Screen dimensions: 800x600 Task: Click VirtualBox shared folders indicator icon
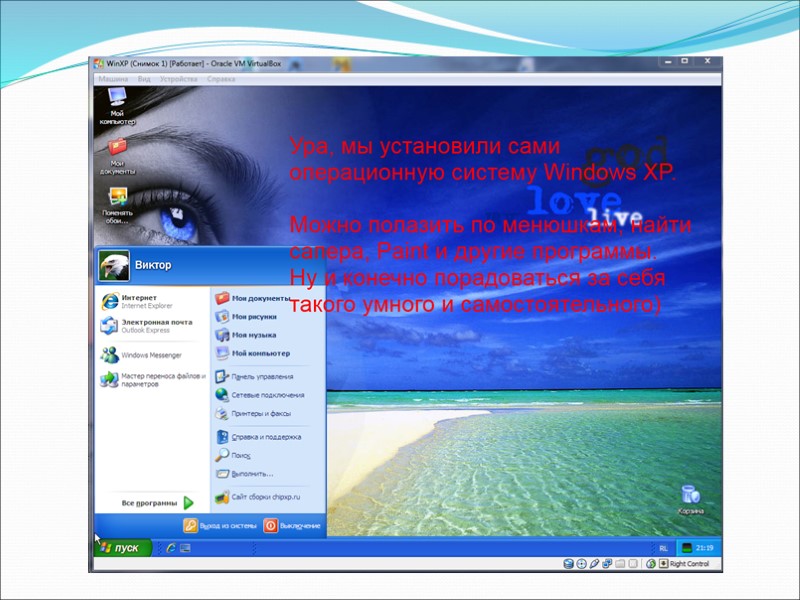point(619,564)
